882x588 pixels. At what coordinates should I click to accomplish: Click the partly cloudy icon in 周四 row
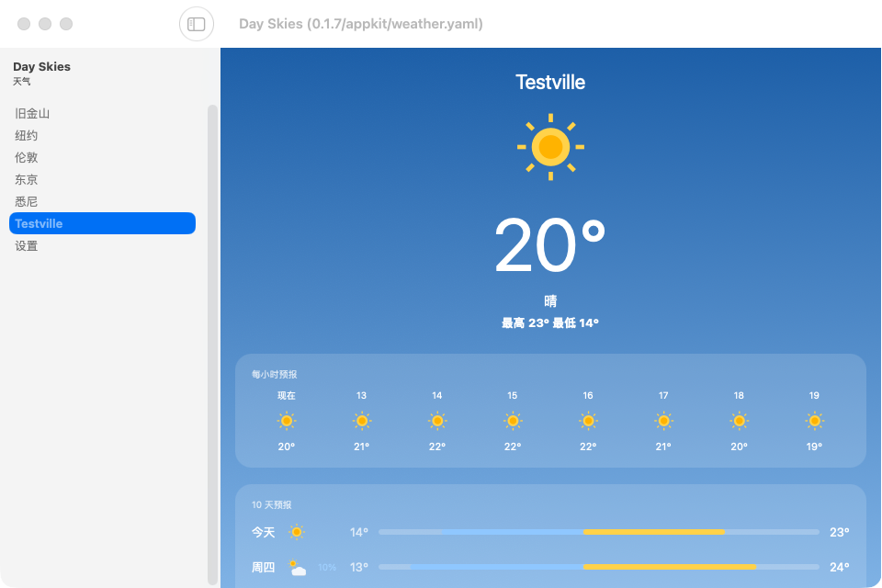coord(297,567)
